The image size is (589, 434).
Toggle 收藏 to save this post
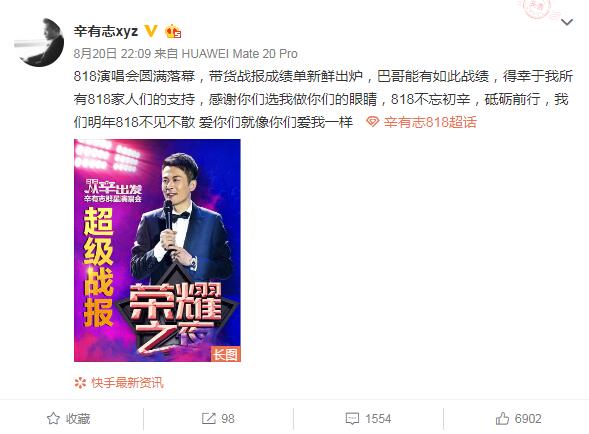69,418
